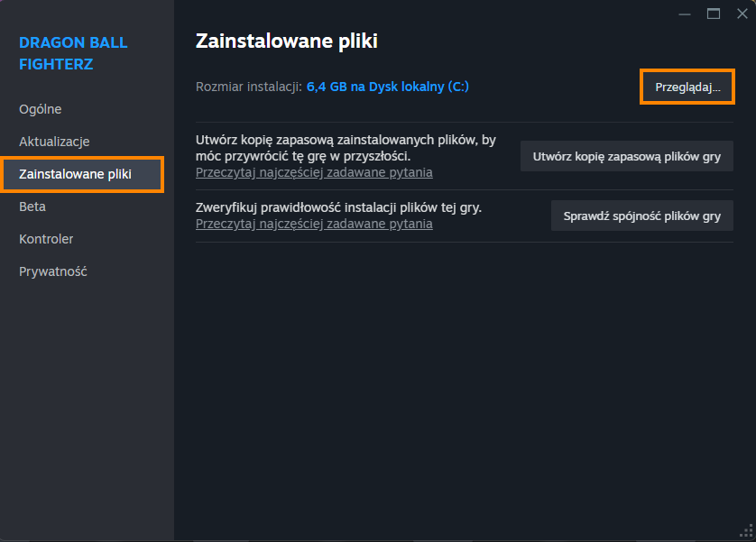The height and width of the screenshot is (542, 756).
Task: Open the 6,4 GB na Dysk lokalny link
Action: (x=388, y=87)
